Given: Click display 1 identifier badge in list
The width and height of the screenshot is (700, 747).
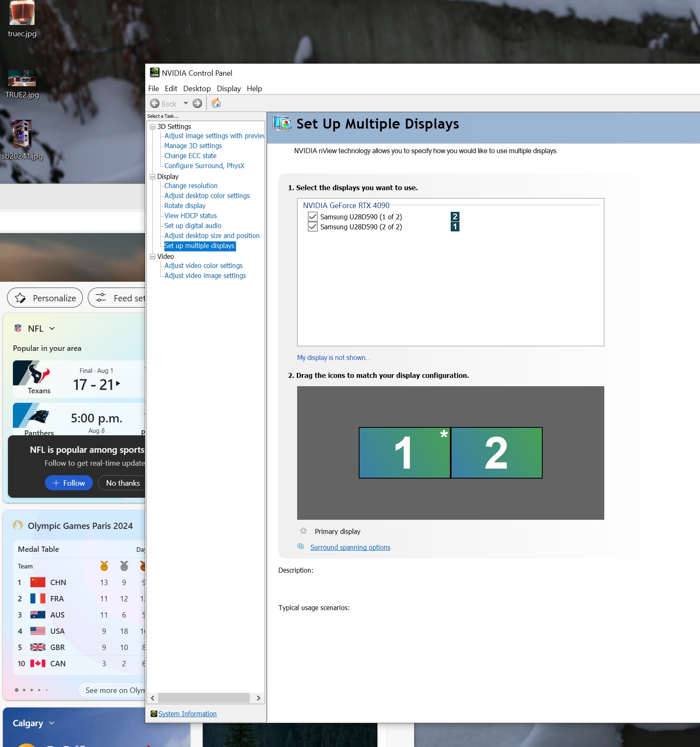Looking at the screenshot, I should 455,227.
